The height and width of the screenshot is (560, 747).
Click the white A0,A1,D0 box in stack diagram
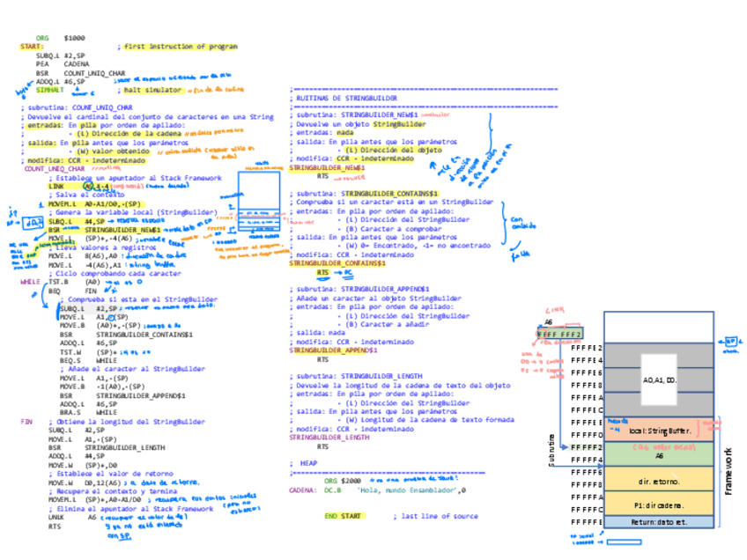tap(660, 379)
